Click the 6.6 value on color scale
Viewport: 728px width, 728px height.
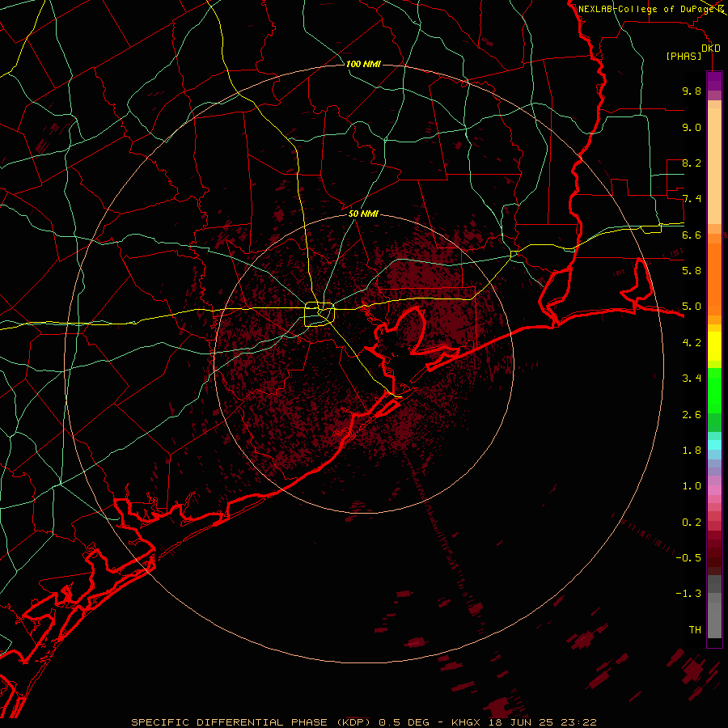692,235
